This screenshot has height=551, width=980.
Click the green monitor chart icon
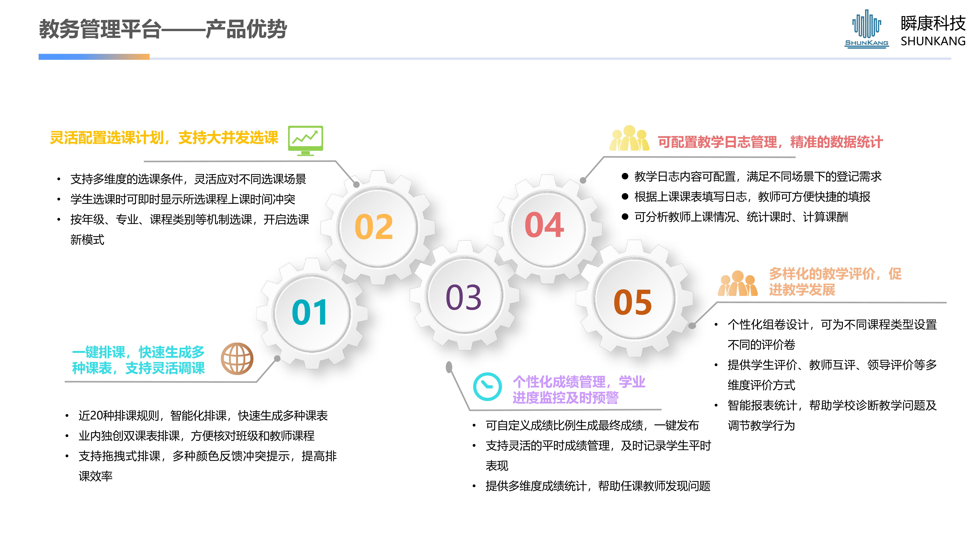coord(305,141)
